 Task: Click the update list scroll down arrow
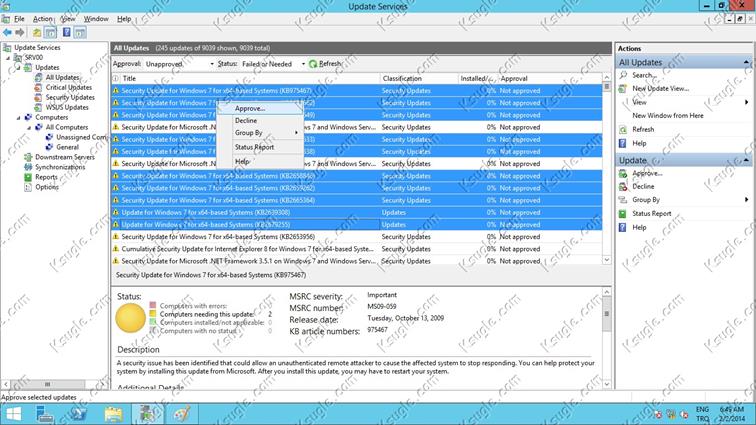coord(607,260)
